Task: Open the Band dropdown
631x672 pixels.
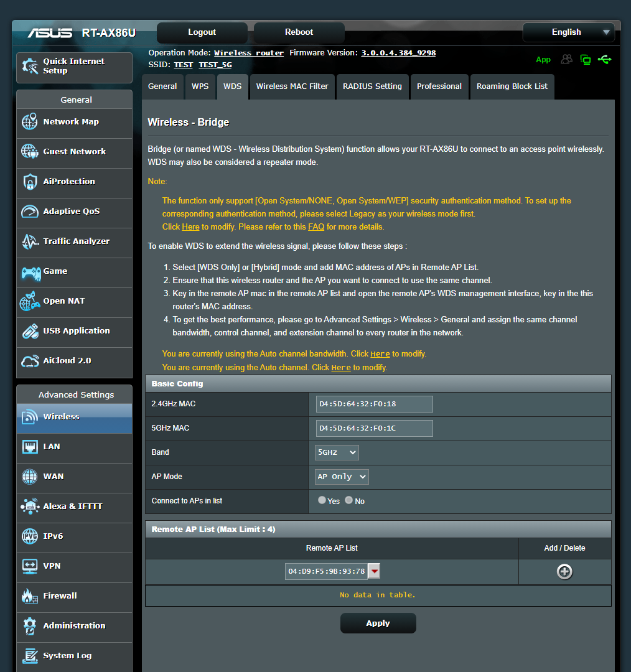Action: coord(336,452)
